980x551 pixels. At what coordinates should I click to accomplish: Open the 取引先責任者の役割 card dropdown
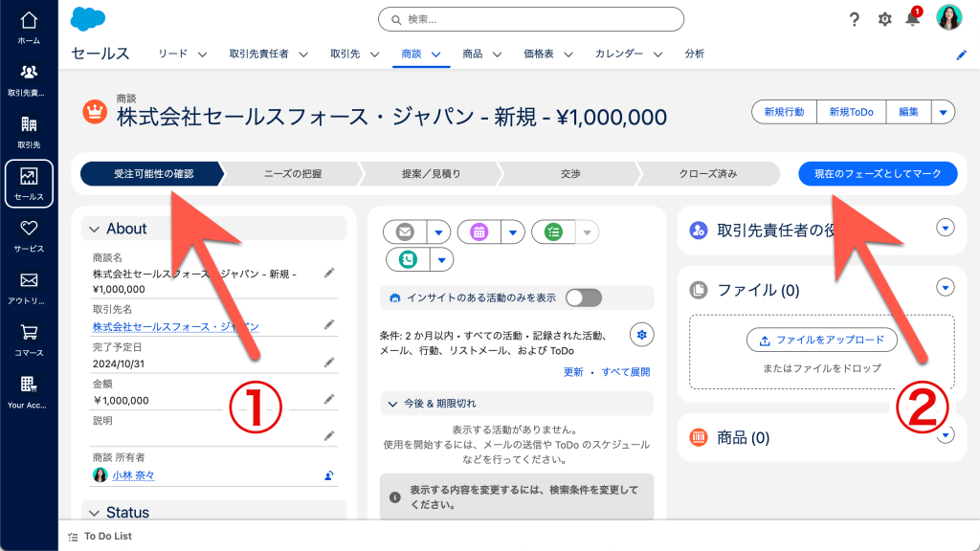point(946,228)
